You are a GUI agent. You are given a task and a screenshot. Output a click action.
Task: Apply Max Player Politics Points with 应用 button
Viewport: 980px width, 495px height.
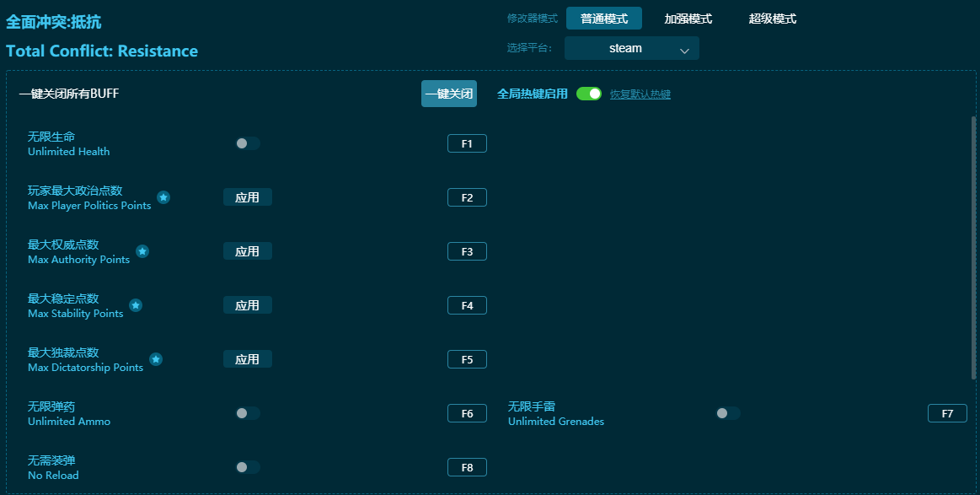(x=247, y=196)
